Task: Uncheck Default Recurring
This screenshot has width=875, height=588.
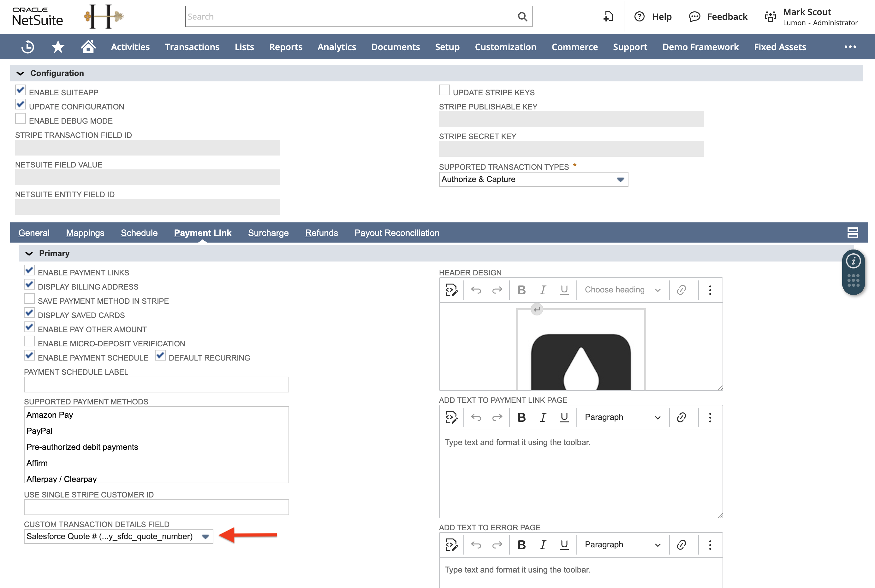Action: (x=160, y=356)
